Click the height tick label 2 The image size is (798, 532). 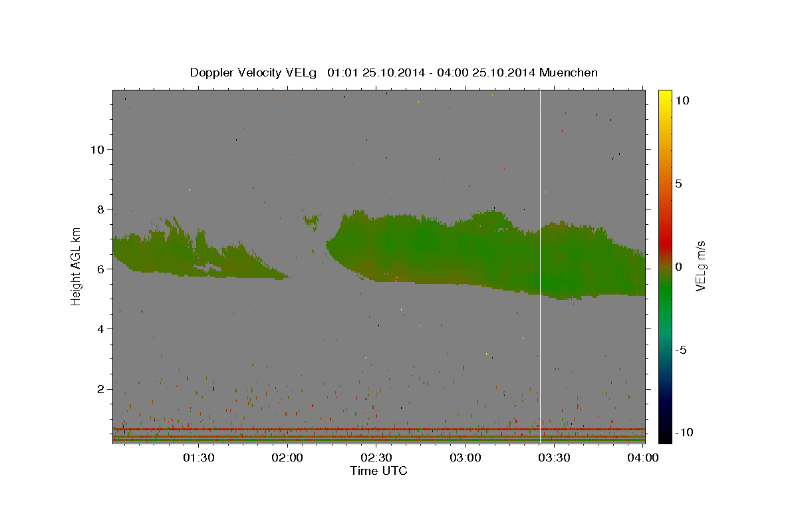pos(100,389)
